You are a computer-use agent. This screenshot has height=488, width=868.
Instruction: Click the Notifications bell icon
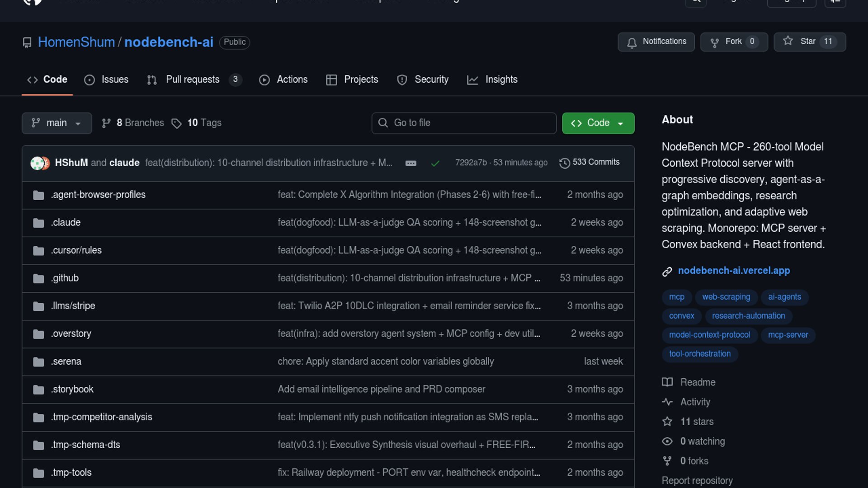tap(632, 42)
